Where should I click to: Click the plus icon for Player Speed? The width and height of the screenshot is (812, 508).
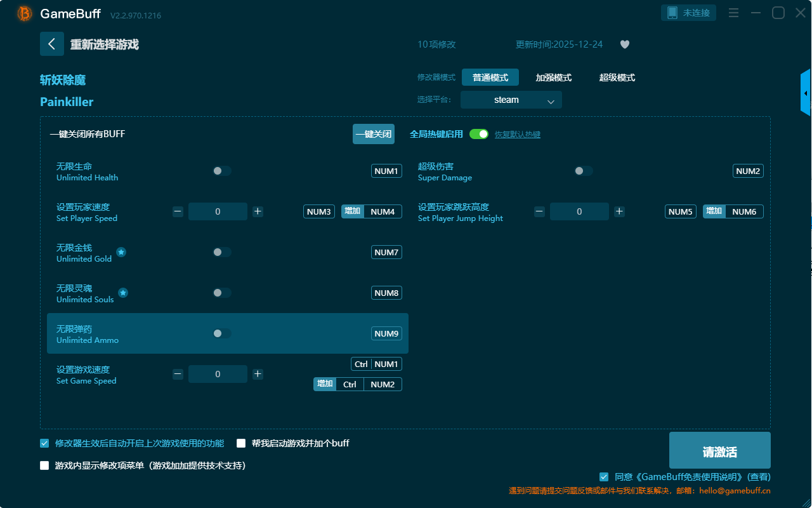tap(258, 211)
